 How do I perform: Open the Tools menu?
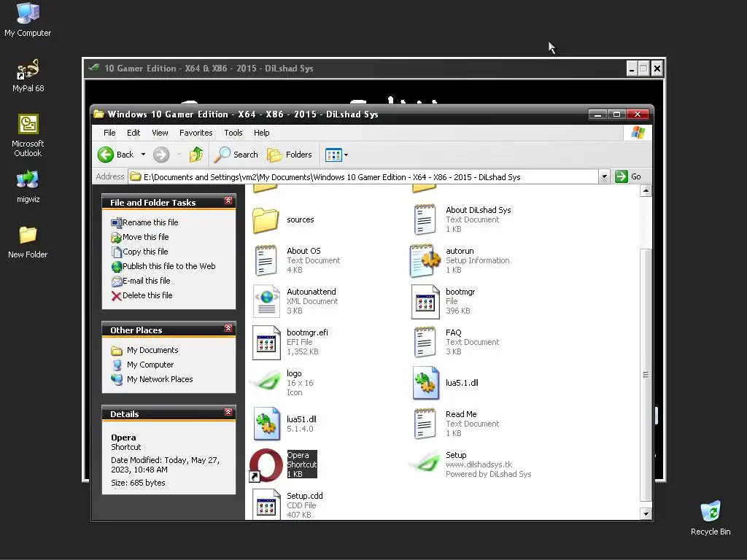[x=233, y=133]
